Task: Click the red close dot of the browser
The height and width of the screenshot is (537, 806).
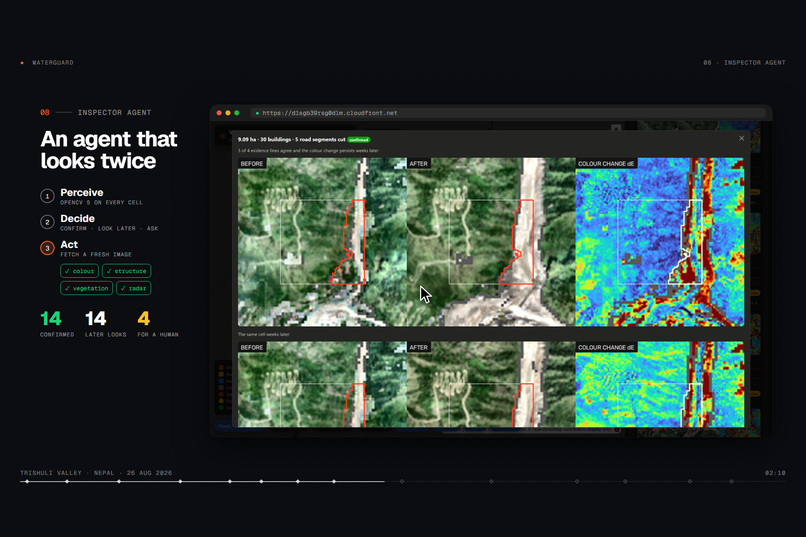Action: click(219, 113)
